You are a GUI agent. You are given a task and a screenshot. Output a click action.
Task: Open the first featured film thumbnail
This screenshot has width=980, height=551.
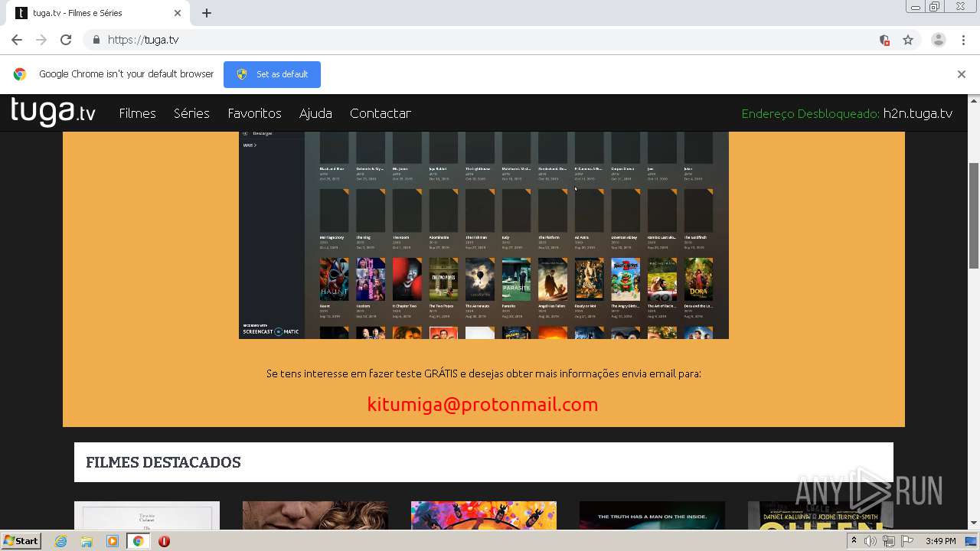pos(147,515)
